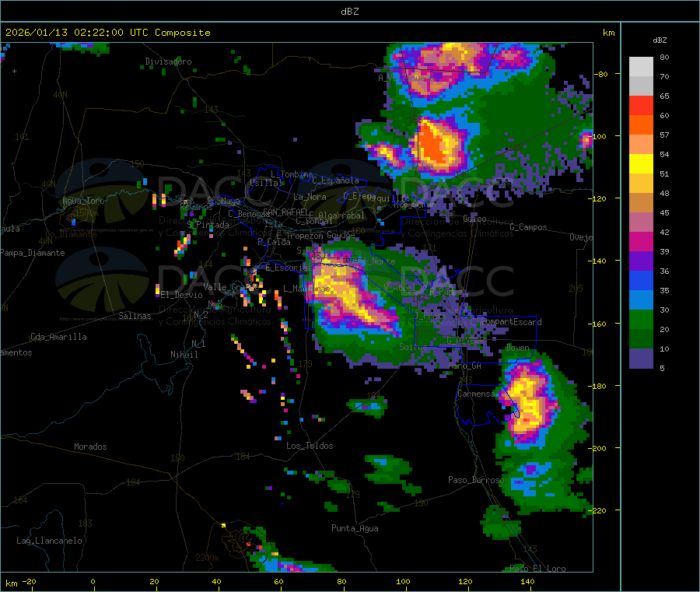This screenshot has height=592, width=700.
Task: Click the orange 57-60 dBZ legend swatch
Action: coord(641,125)
